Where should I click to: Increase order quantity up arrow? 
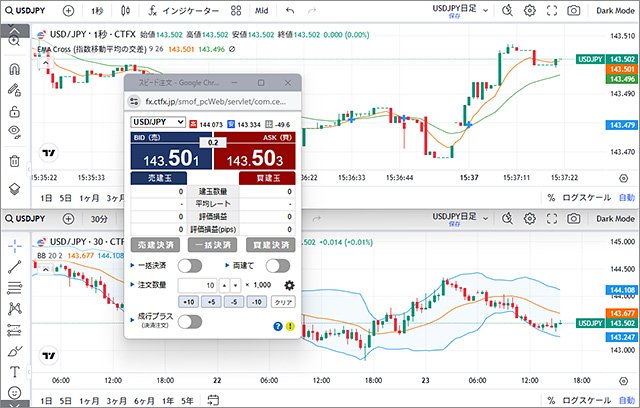tap(224, 285)
